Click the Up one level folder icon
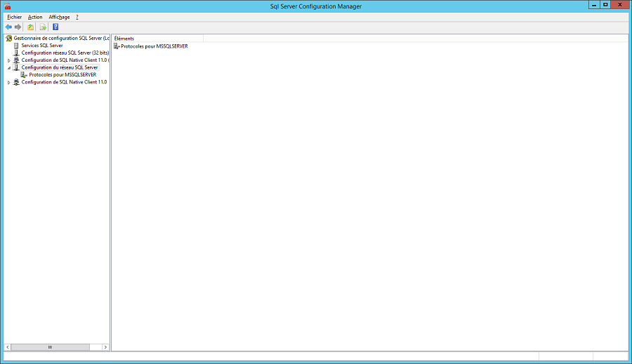632x364 pixels. [30, 27]
